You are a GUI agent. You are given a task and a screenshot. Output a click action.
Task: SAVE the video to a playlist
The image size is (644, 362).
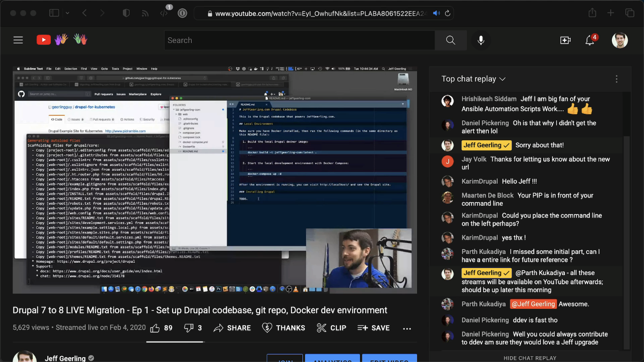374,328
